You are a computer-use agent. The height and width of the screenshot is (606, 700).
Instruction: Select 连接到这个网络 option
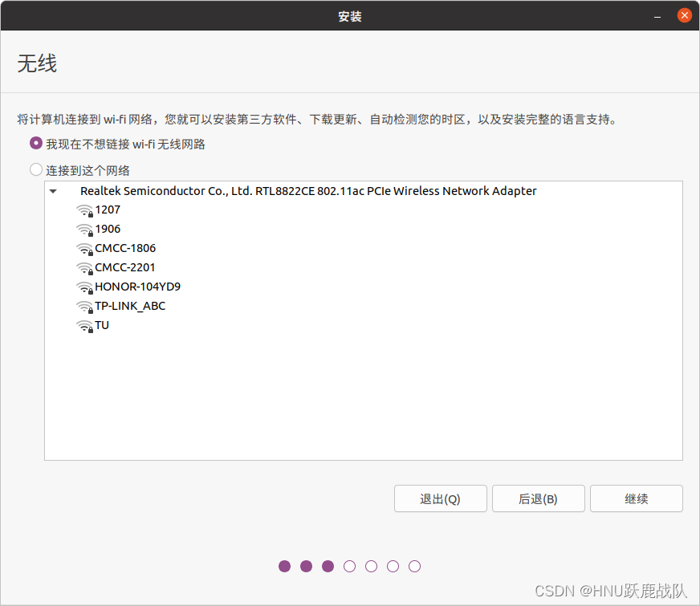pos(34,169)
